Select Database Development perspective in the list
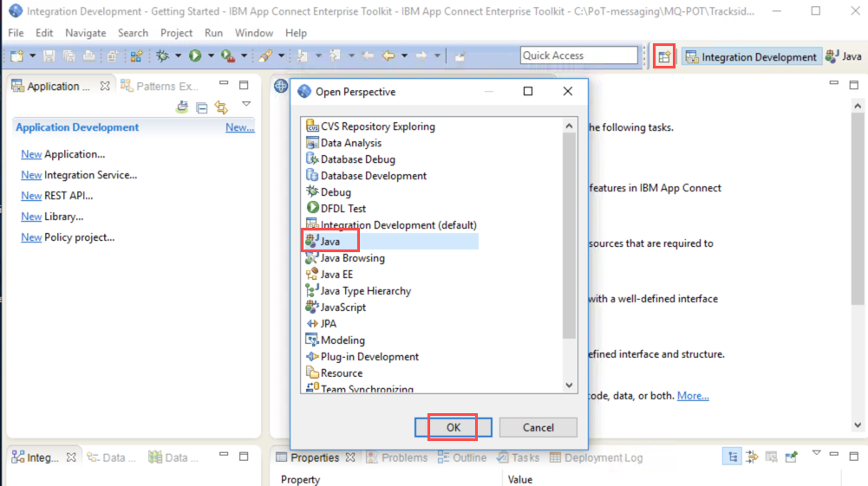Screen dimensions: 868x486 pyautogui.click(x=366, y=176)
